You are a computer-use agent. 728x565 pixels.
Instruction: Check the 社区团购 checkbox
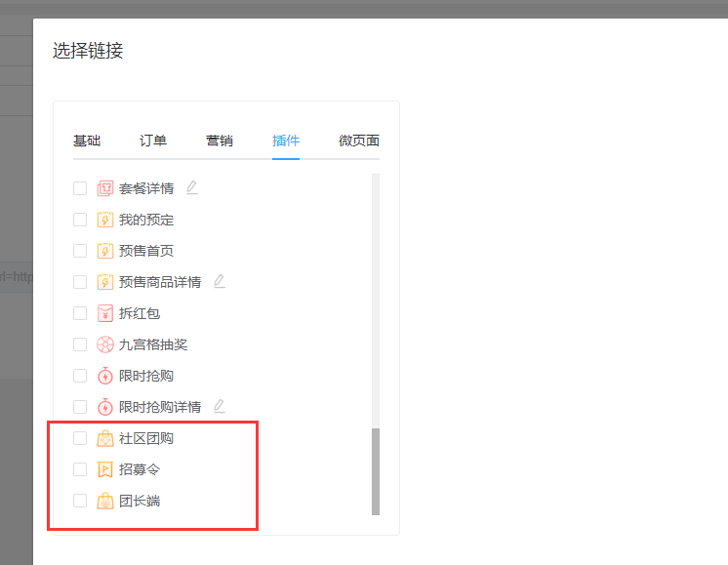tap(80, 438)
